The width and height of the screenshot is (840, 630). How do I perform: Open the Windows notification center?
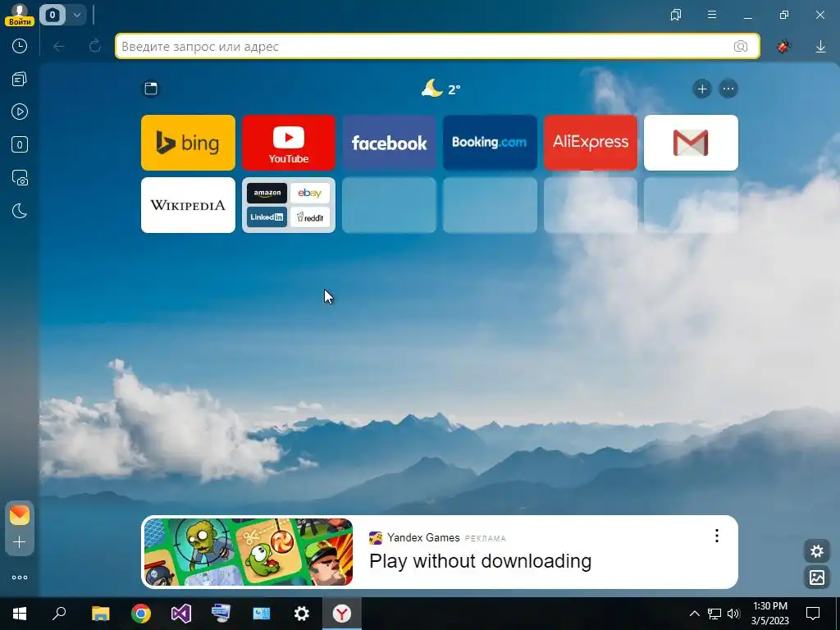pos(813,614)
